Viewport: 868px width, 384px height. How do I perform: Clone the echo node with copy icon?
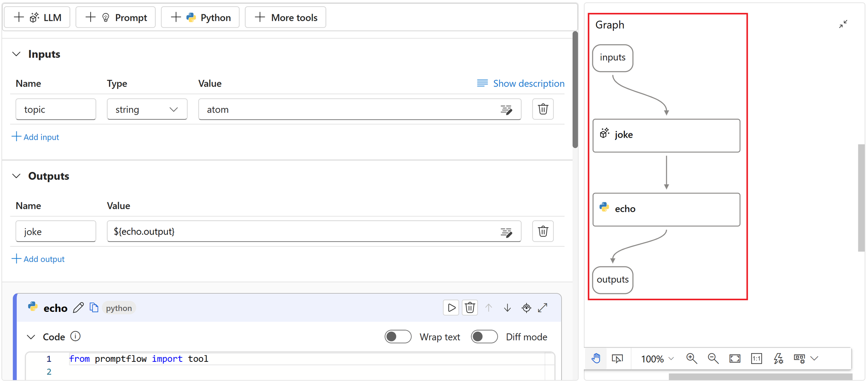[94, 308]
